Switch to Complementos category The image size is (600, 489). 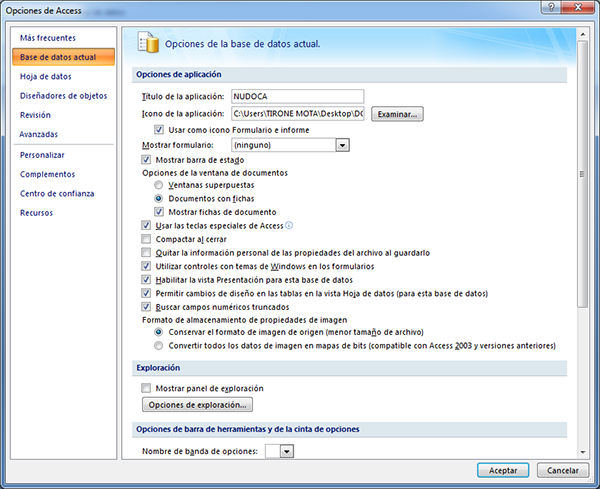point(47,174)
